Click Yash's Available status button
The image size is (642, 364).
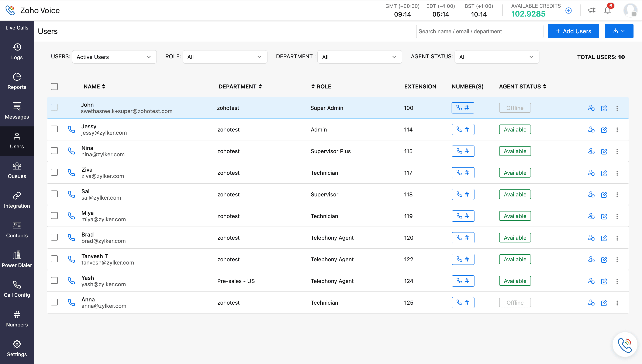click(x=515, y=281)
